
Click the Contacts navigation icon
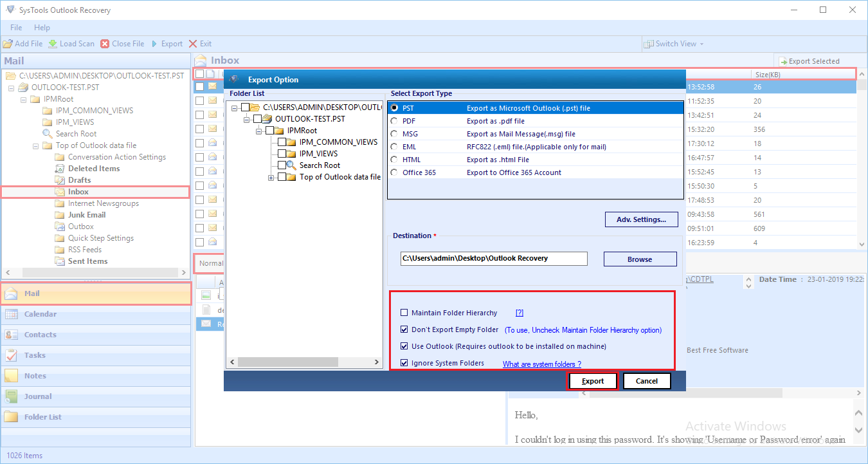tap(11, 335)
